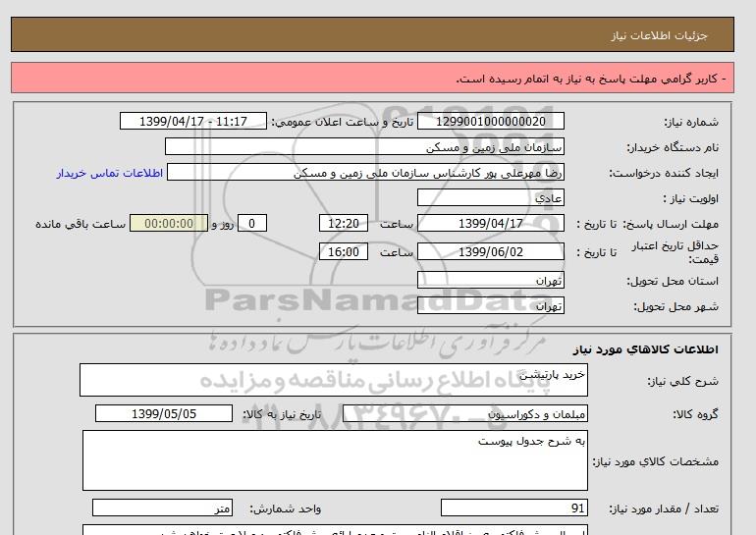This screenshot has width=756, height=535.
Task: Click the حداقل تاریخ اعتبار قیمت label
Action: 675,252
